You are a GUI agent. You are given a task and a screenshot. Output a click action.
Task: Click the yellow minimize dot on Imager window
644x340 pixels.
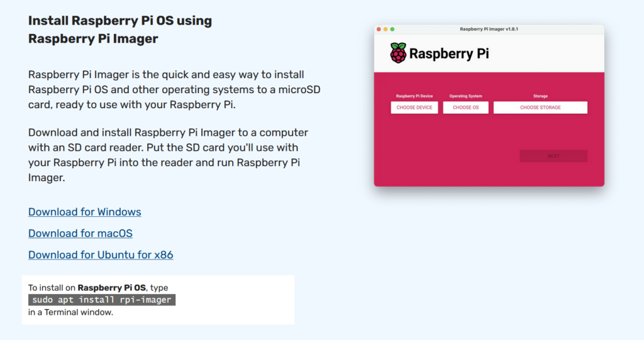coord(386,29)
